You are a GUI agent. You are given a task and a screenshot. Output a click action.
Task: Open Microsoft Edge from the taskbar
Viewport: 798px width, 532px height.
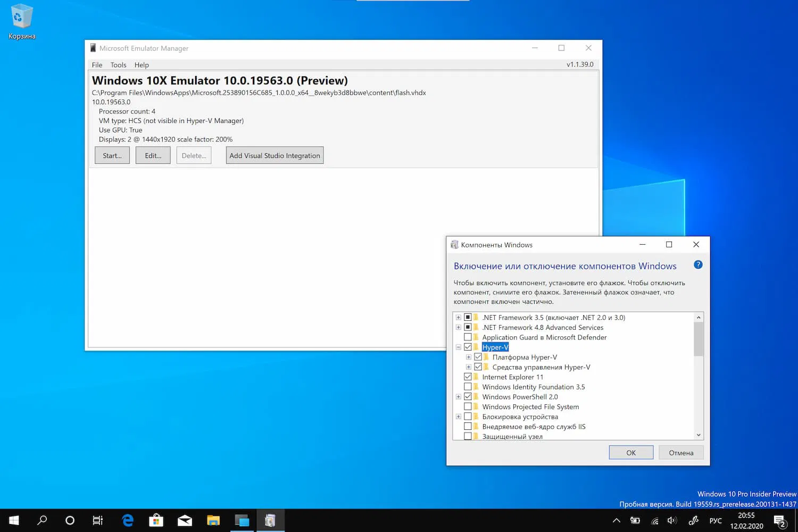(x=128, y=520)
